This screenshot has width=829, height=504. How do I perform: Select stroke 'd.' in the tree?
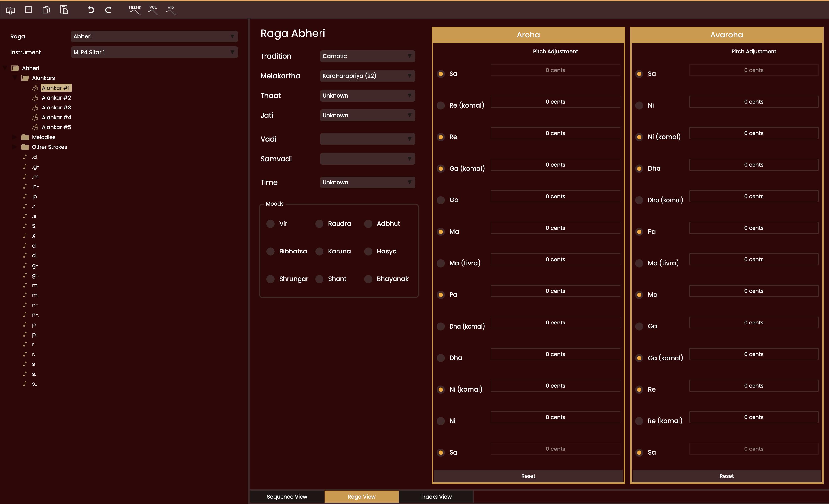(x=34, y=255)
